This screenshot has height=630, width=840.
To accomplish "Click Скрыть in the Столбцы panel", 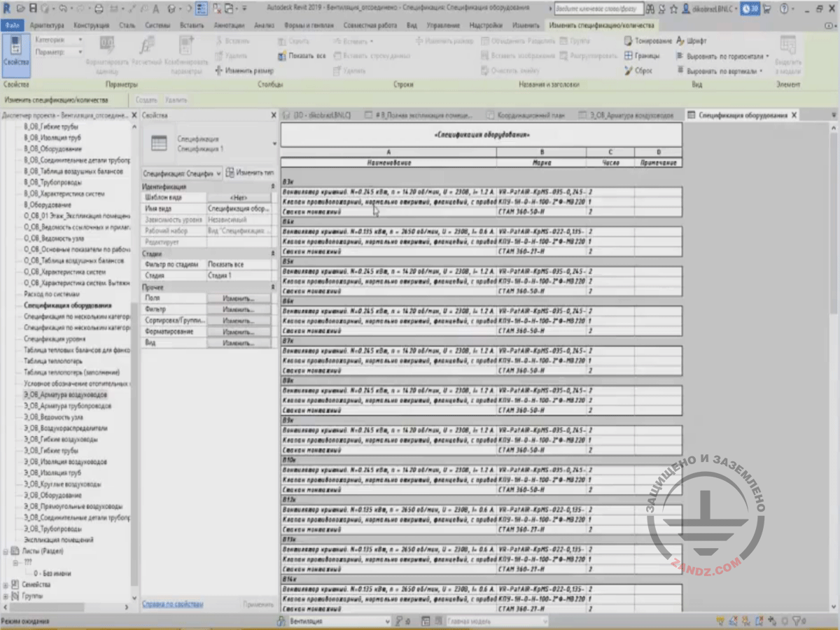I will tap(294, 41).
